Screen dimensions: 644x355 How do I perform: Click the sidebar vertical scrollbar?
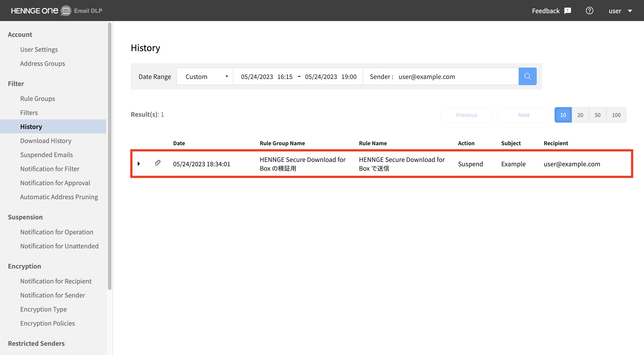click(x=109, y=156)
